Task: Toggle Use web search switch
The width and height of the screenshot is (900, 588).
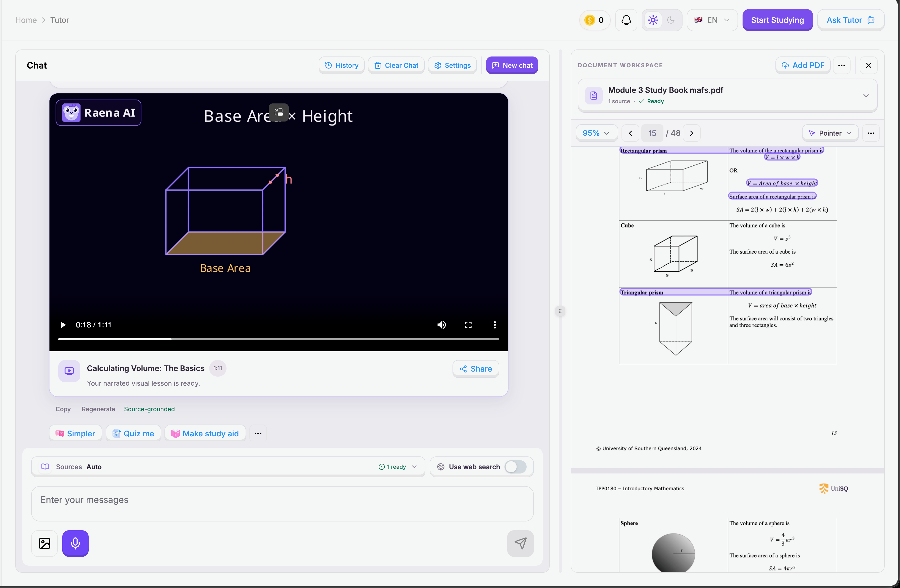Action: [516, 467]
